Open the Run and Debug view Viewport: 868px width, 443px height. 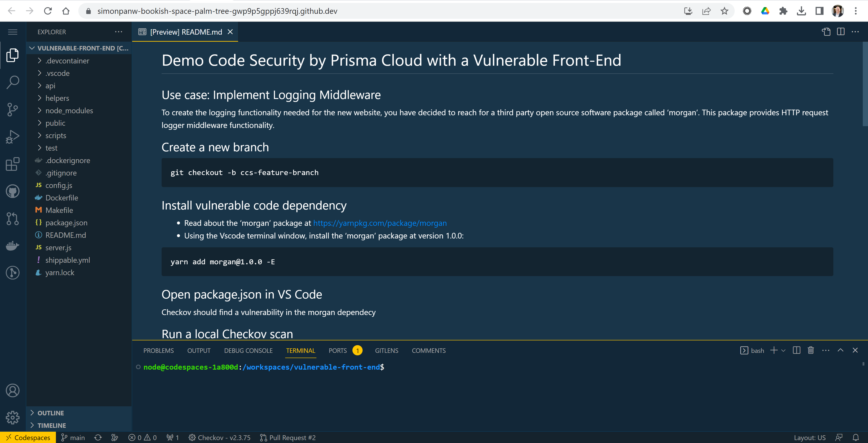[x=12, y=137]
